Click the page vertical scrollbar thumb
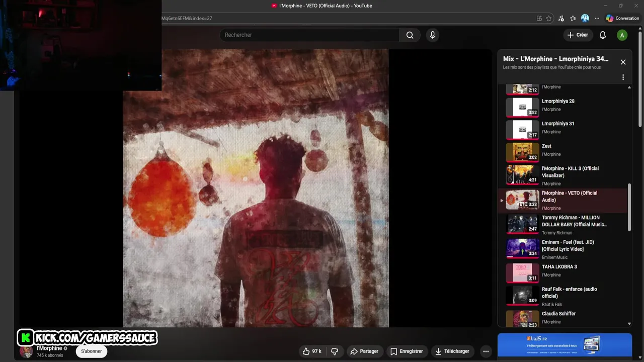Image resolution: width=644 pixels, height=362 pixels. pyautogui.click(x=640, y=78)
